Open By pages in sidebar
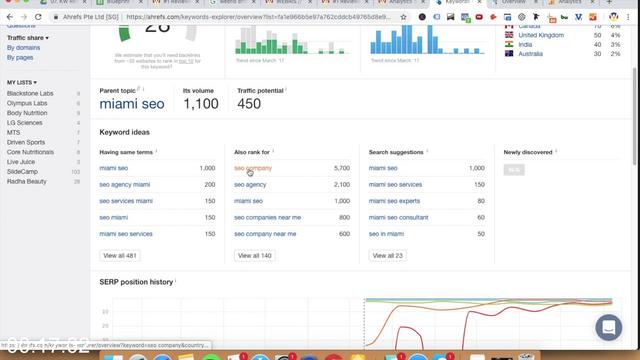640x360 pixels. (20, 58)
